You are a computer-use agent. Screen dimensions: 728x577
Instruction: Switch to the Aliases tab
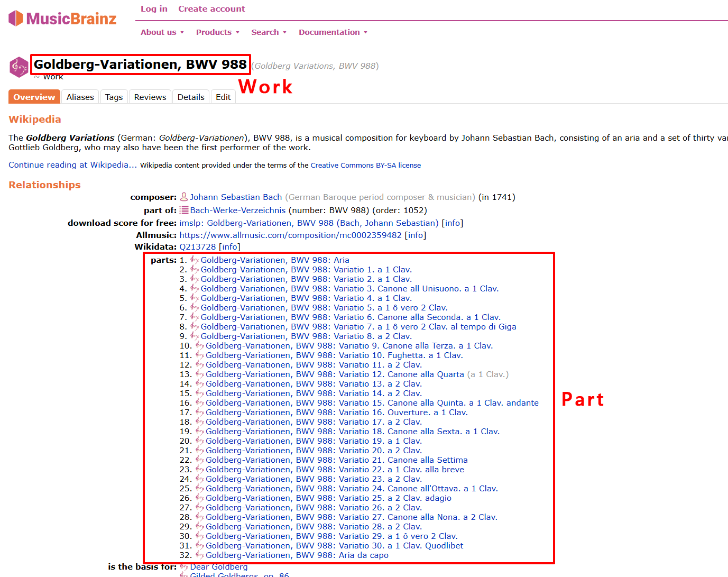pyautogui.click(x=80, y=97)
